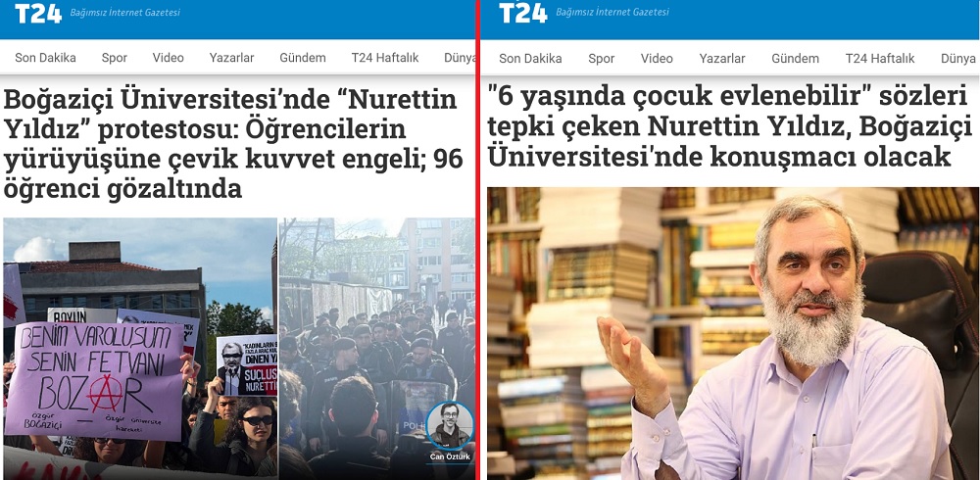Screen dimensions: 980x480
Task: Select Dünya in left navigation bar
Action: (x=460, y=58)
